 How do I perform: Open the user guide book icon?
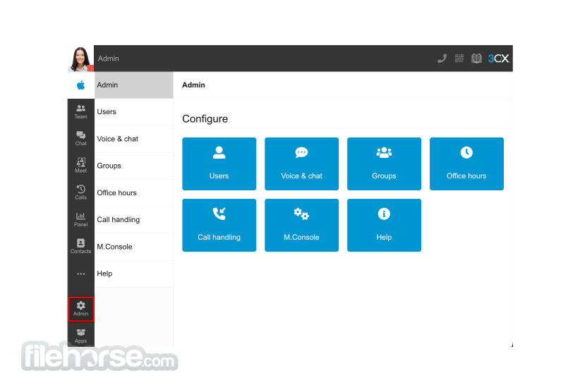coord(476,59)
